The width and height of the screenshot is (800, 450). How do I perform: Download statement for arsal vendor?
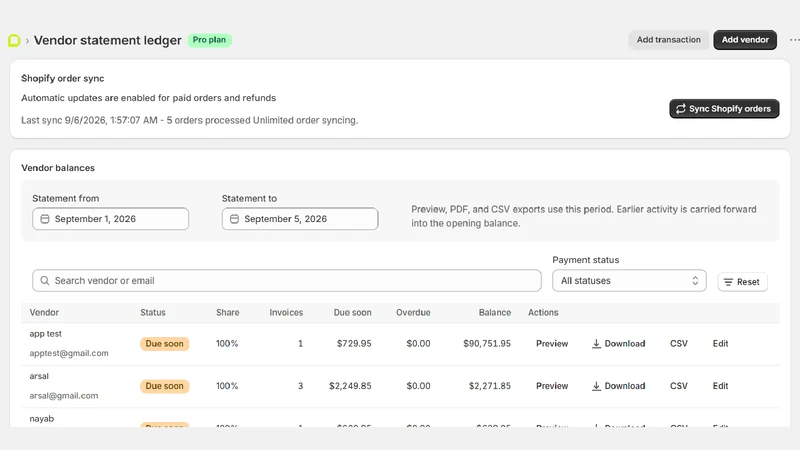(x=618, y=386)
